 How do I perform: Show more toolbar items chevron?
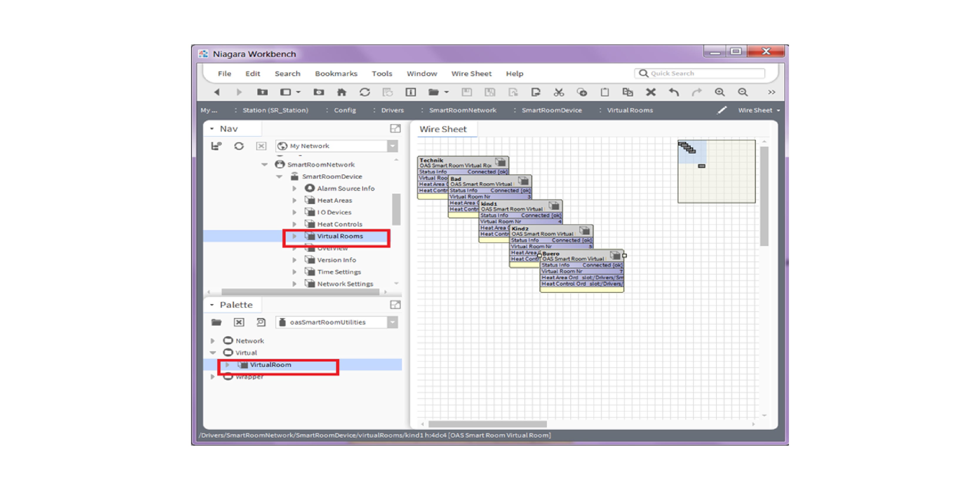pos(772,92)
